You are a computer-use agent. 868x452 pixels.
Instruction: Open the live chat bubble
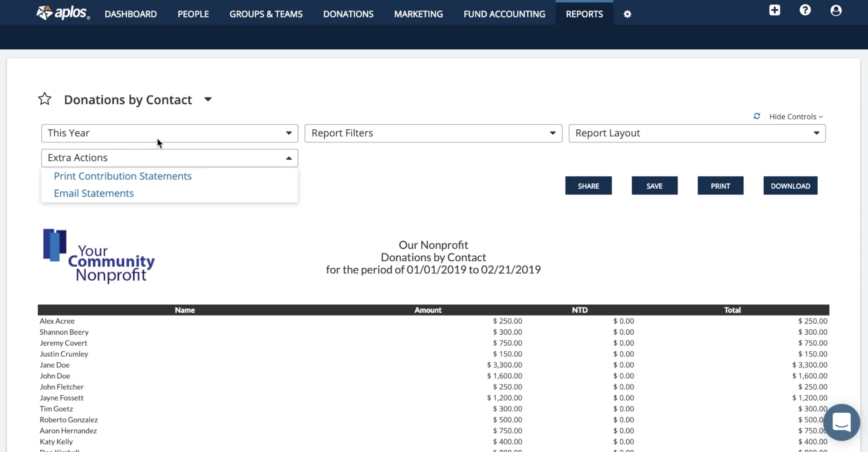(x=841, y=422)
